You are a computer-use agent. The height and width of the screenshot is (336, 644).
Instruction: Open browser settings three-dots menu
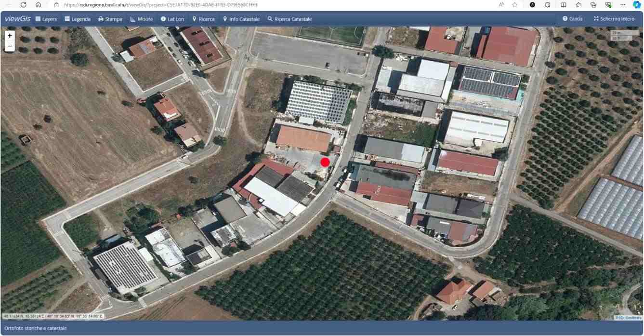[623, 4]
